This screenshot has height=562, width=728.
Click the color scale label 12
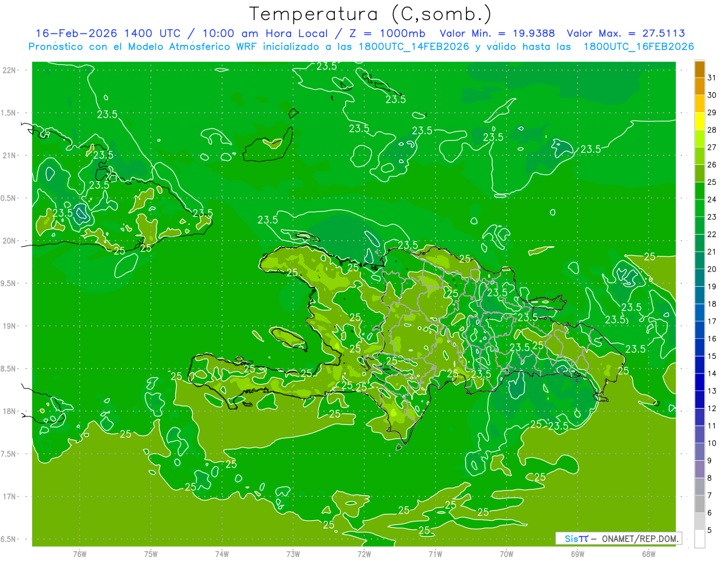coord(712,409)
